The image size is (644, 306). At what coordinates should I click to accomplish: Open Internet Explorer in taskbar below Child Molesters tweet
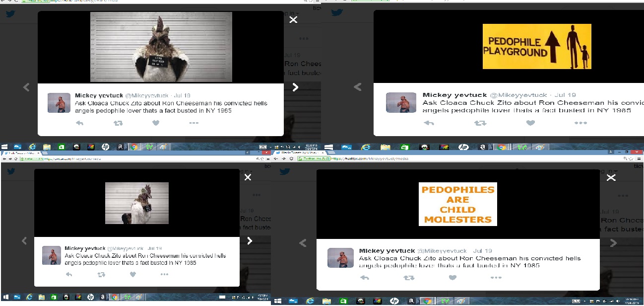(x=310, y=301)
